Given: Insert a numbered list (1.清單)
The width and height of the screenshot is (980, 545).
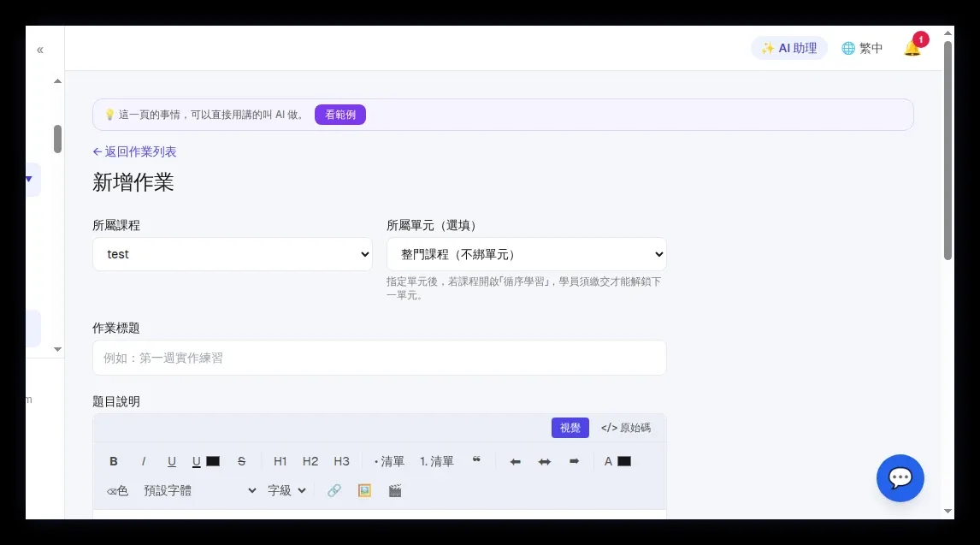Looking at the screenshot, I should pos(437,461).
